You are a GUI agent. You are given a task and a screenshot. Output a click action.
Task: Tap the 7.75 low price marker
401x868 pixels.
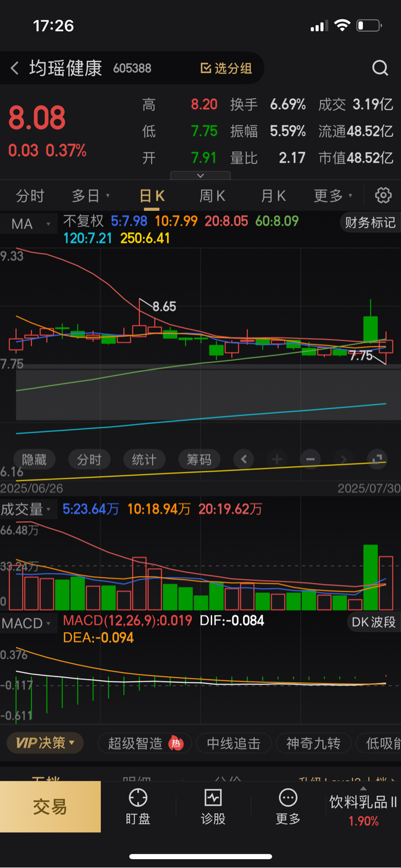(361, 356)
